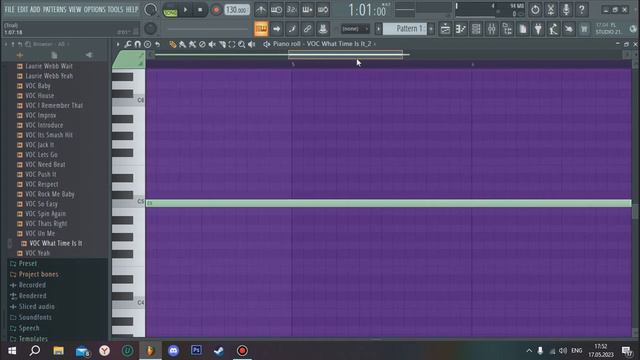Click the file icon in Browser header
This screenshot has height=360, width=640.
pos(54,55)
